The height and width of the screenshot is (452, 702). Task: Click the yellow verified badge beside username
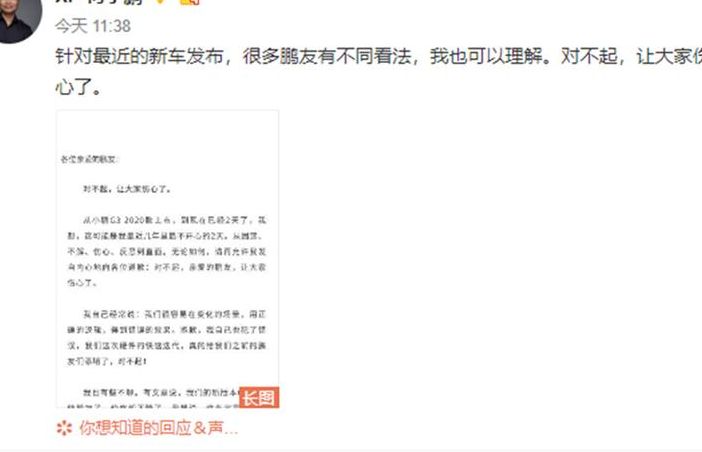click(160, 2)
